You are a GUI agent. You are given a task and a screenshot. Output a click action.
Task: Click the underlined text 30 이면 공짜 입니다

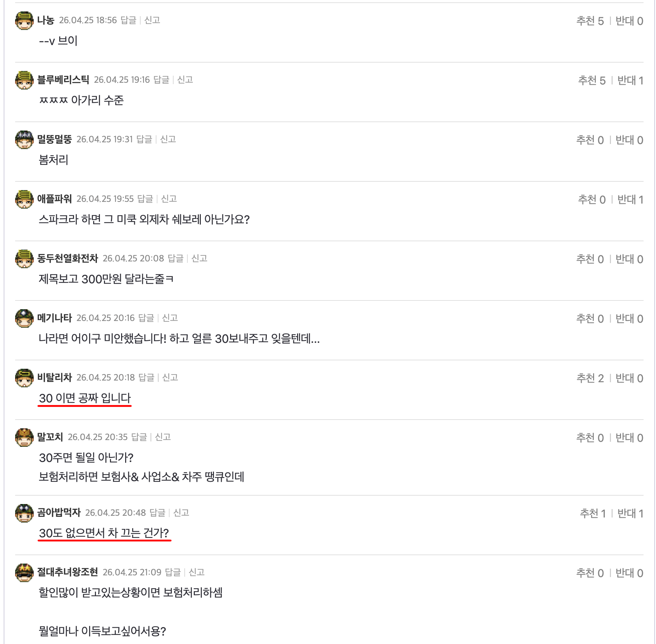pos(84,398)
